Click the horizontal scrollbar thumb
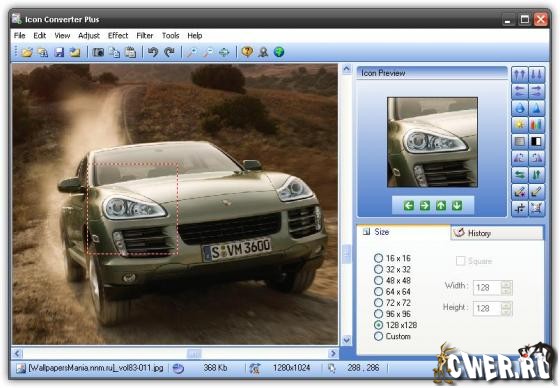This screenshot has width=560, height=388. coord(194,353)
